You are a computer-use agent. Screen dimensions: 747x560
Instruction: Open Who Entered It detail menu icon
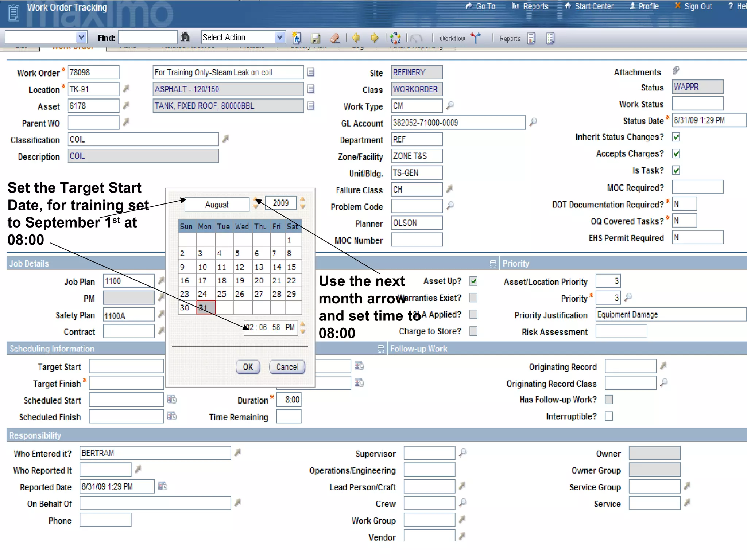[x=238, y=452]
